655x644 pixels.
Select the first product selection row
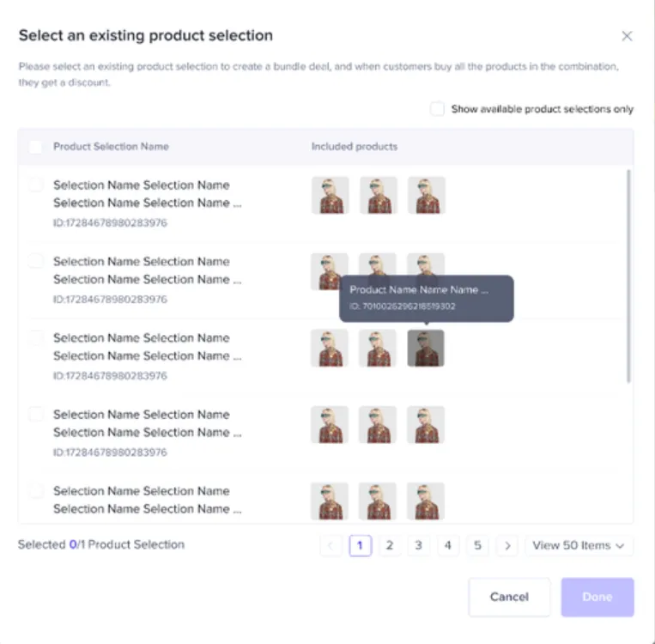click(x=35, y=185)
